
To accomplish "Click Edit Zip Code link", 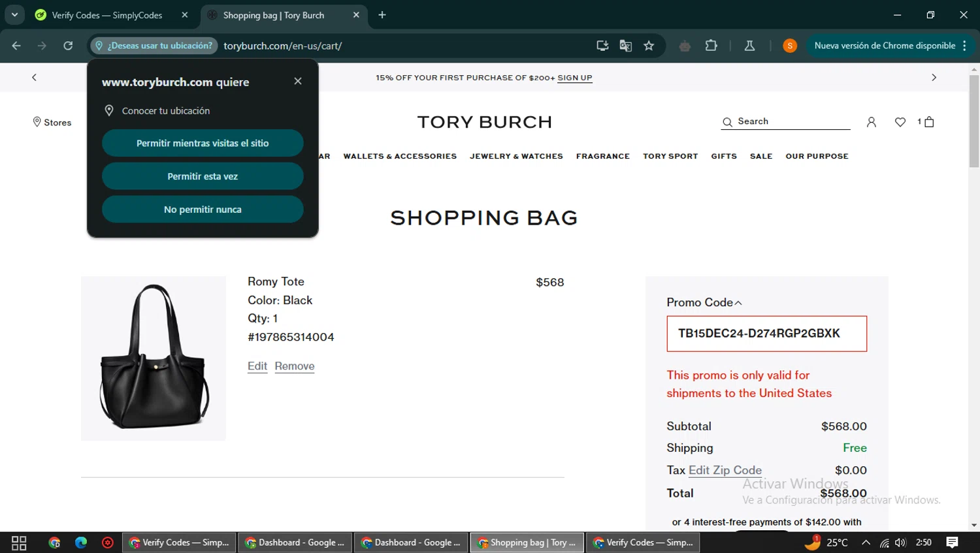I will click(x=725, y=470).
